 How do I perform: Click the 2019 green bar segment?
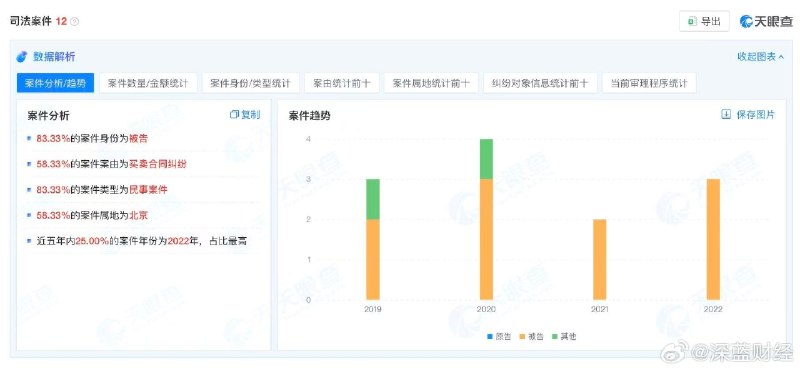click(x=373, y=199)
